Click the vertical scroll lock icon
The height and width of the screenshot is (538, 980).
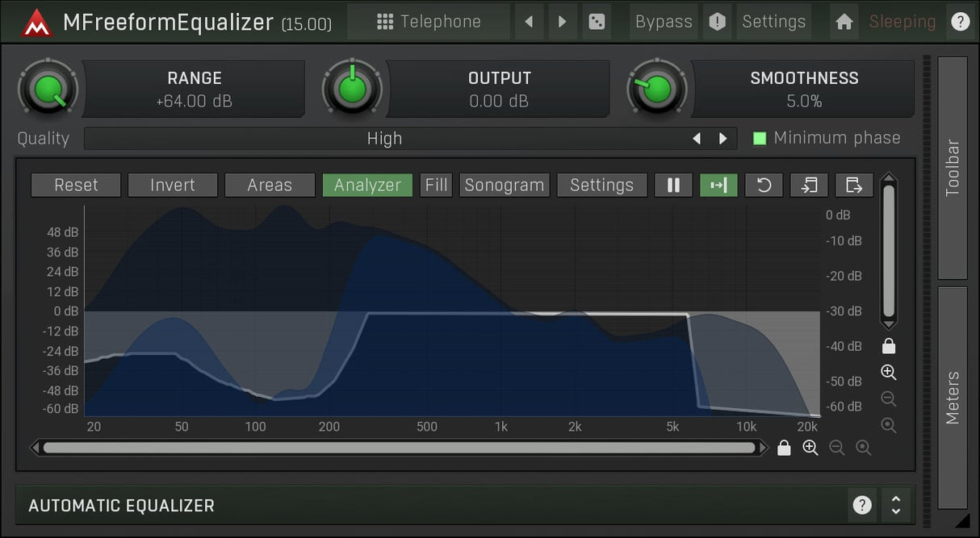click(889, 346)
